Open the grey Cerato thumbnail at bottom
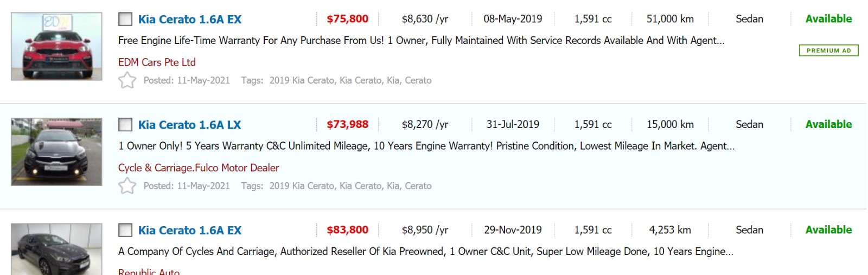Image resolution: width=868 pixels, height=275 pixels. point(56,249)
